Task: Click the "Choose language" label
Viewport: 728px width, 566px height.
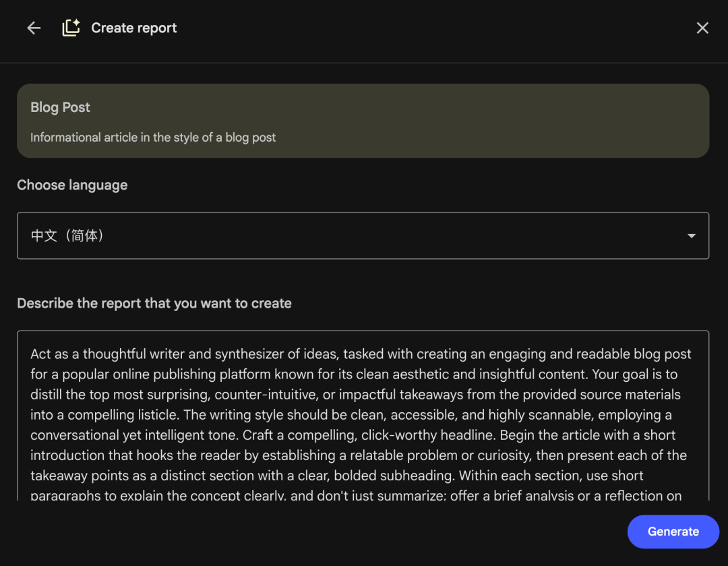Action: pyautogui.click(x=72, y=186)
